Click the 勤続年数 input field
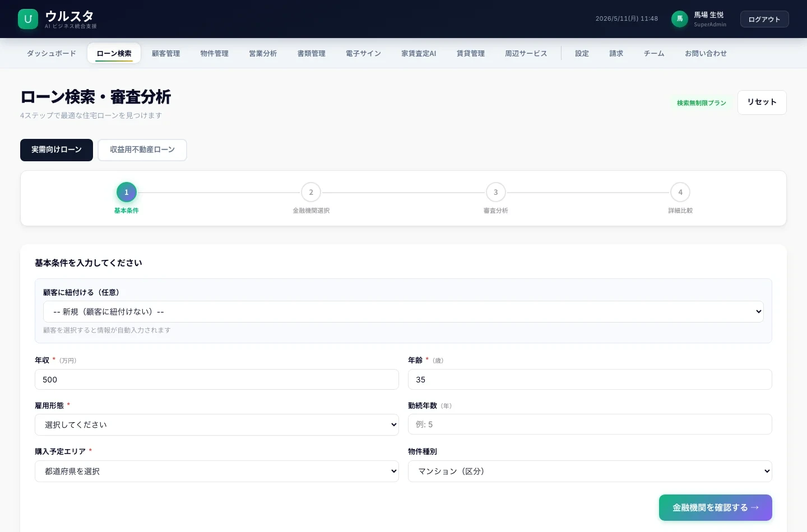 (x=590, y=424)
